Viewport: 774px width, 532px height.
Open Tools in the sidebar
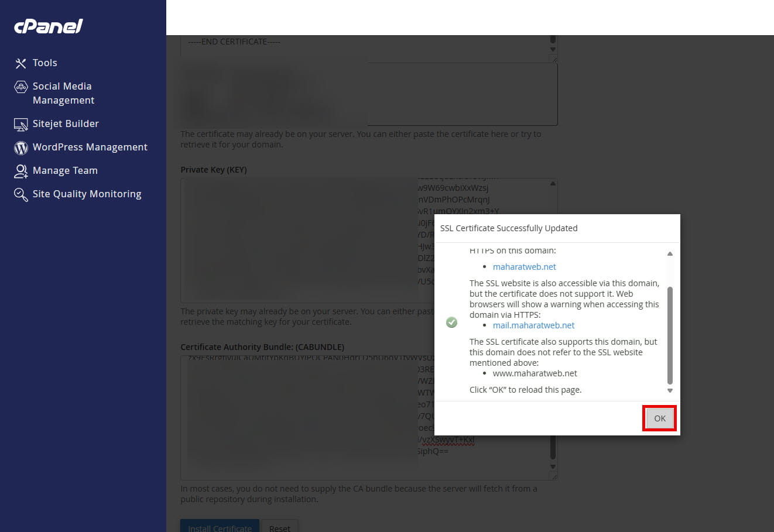coord(44,63)
